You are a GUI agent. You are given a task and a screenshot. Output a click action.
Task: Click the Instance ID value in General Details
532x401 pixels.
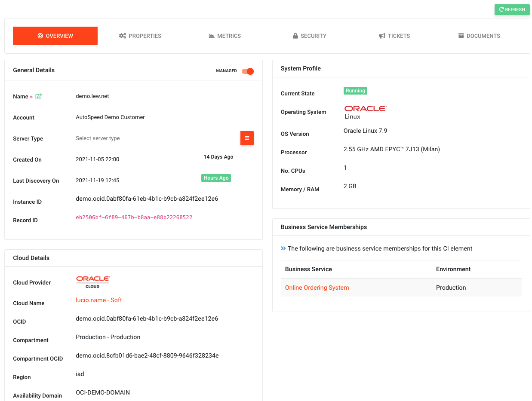pyautogui.click(x=147, y=199)
